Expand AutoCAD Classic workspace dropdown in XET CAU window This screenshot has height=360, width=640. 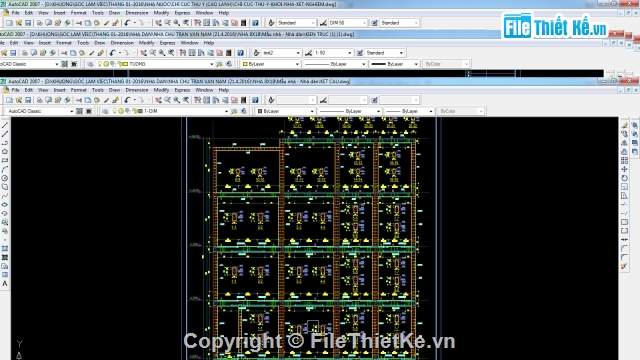tap(71, 111)
